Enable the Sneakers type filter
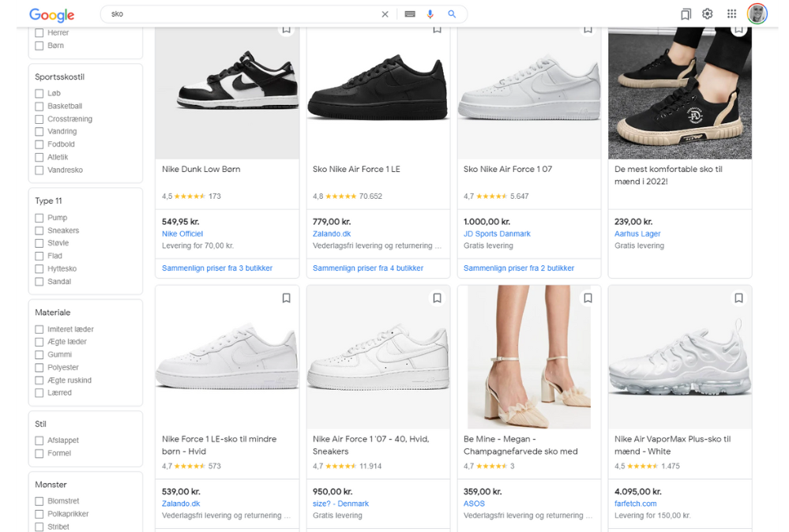The image size is (789, 532). tap(39, 230)
